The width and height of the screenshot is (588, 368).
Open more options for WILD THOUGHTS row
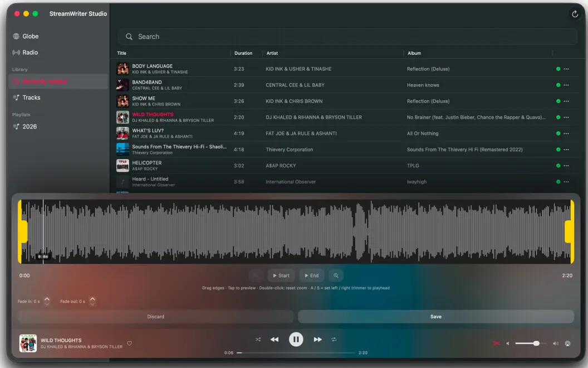(x=566, y=117)
